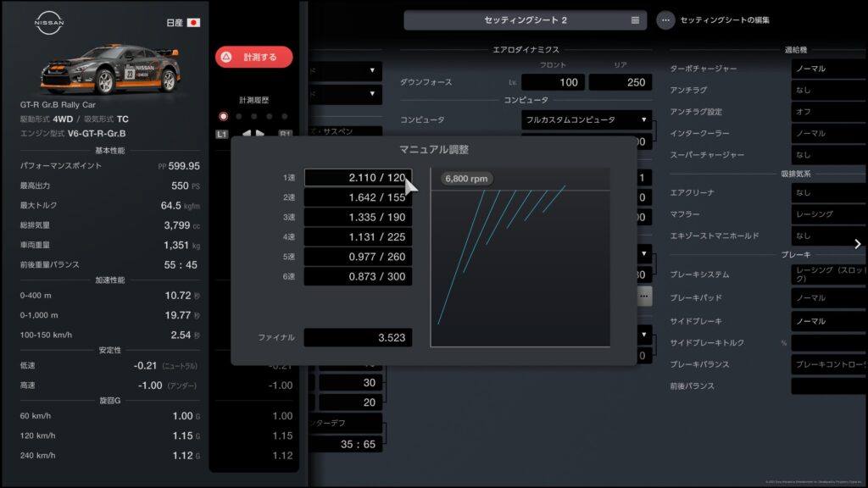The image size is (868, 488).
Task: Open the エアクリーナ なし selector
Action: pyautogui.click(x=829, y=192)
